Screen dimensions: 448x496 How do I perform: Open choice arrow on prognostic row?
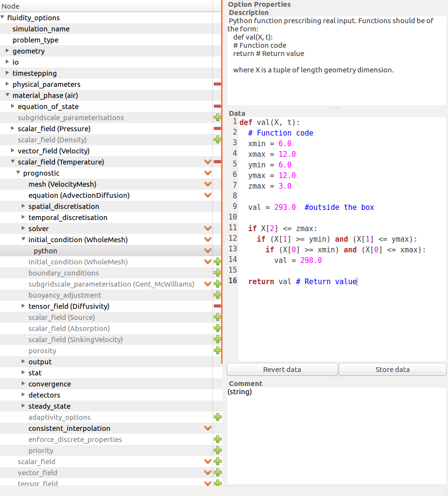[x=208, y=173]
